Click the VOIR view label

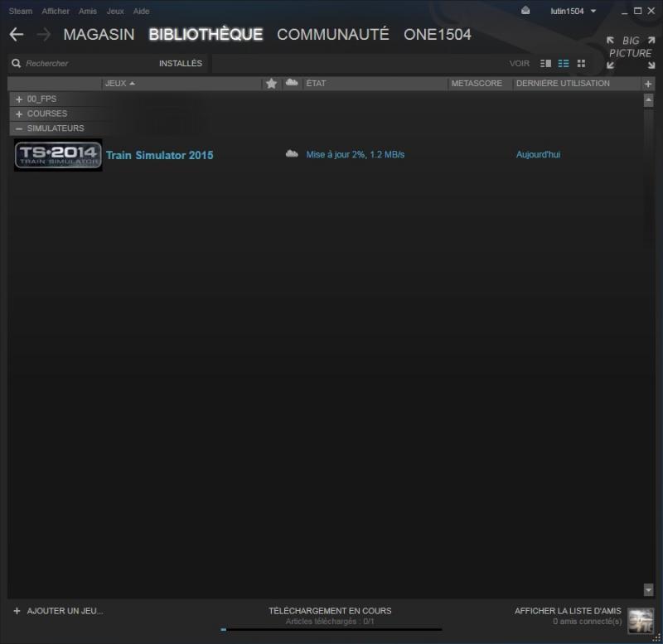click(x=520, y=64)
